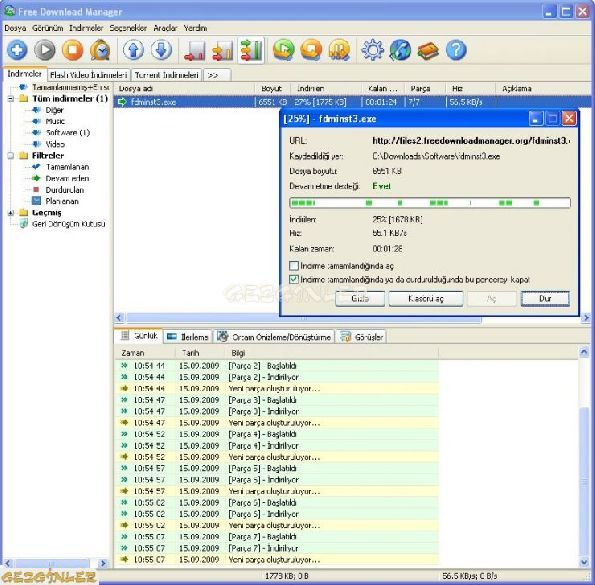This screenshot has width=595, height=585.
Task: Sort downloads by the Dosya adı column header
Action: click(x=184, y=88)
